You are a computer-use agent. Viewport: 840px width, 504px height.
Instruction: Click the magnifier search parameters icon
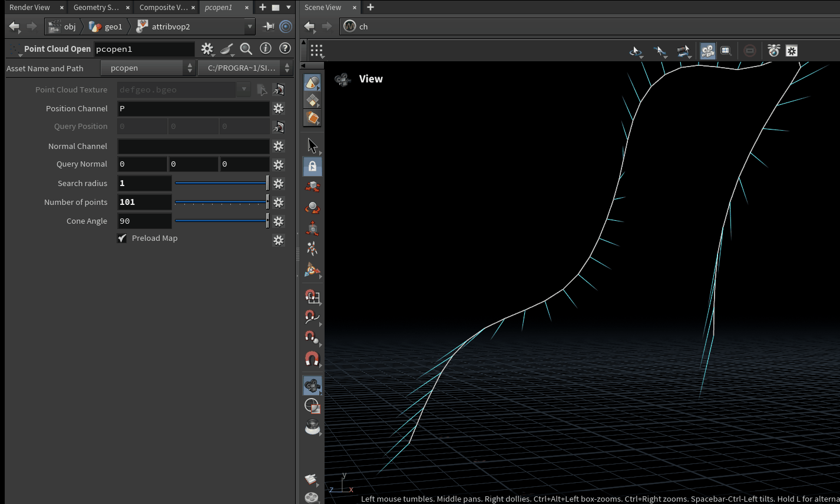point(246,49)
